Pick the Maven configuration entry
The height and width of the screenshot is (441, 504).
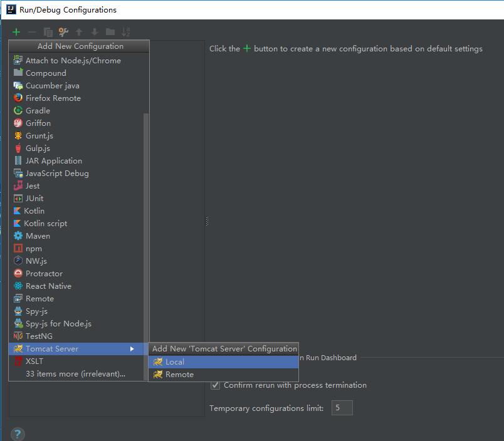[x=38, y=236]
